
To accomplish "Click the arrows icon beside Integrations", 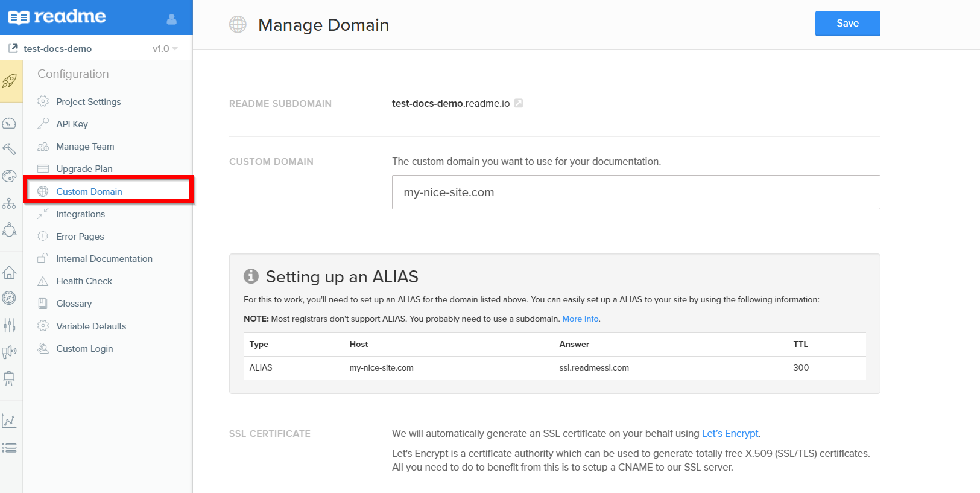I will click(x=43, y=214).
